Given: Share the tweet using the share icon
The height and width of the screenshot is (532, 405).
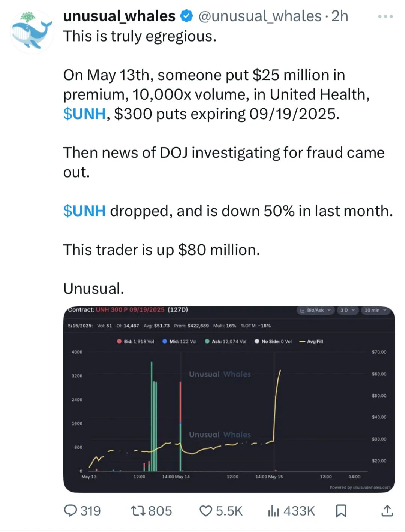Looking at the screenshot, I should point(387,511).
